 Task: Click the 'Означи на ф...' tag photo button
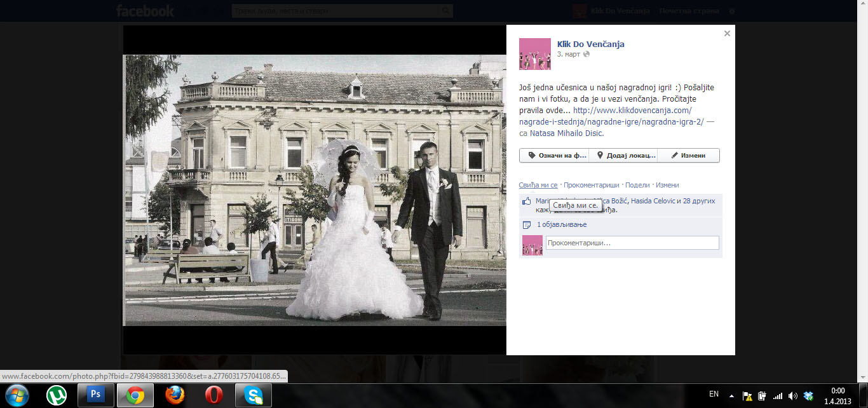554,156
